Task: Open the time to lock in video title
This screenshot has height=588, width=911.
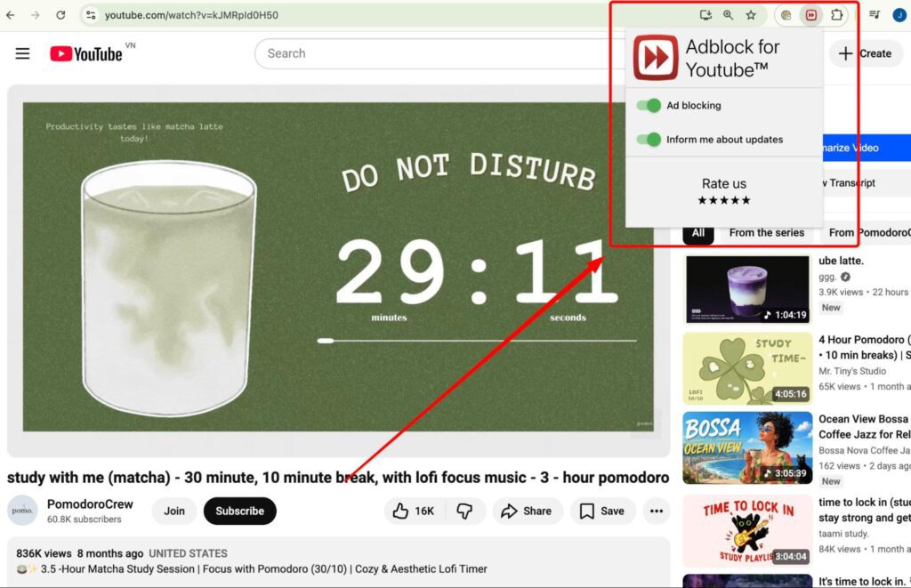Action: [865, 510]
